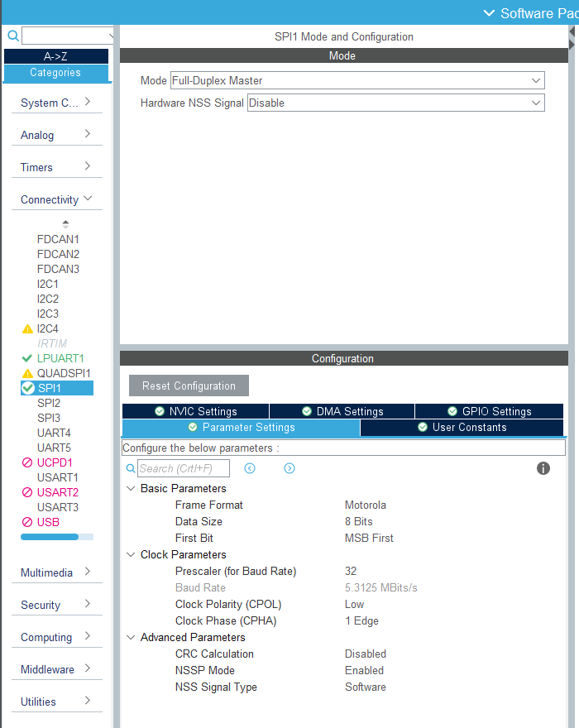
Task: Expand the Timers category
Action: pos(56,167)
